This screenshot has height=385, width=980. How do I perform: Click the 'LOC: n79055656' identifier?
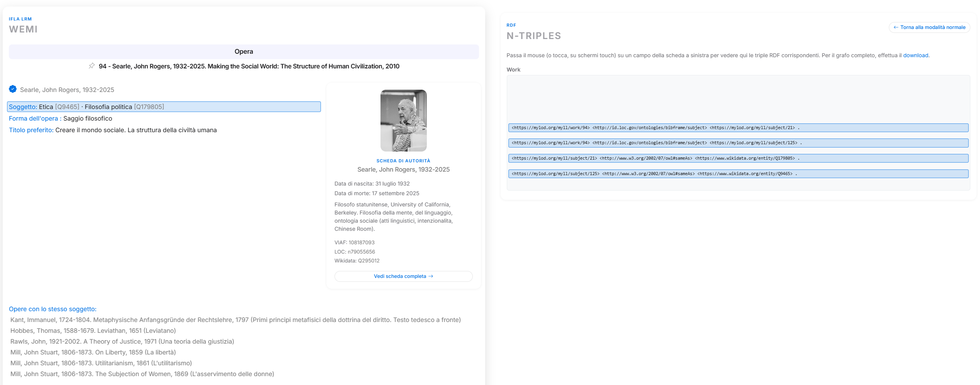[355, 252]
